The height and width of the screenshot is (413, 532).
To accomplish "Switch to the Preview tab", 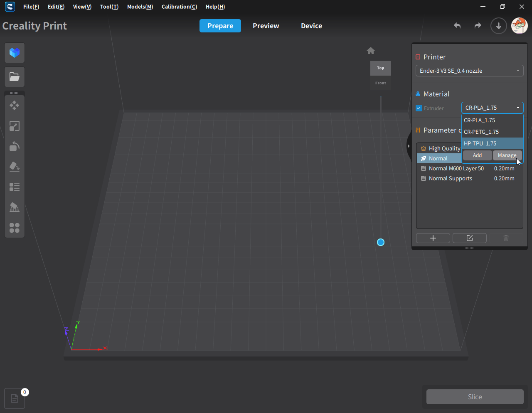I will pos(266,26).
